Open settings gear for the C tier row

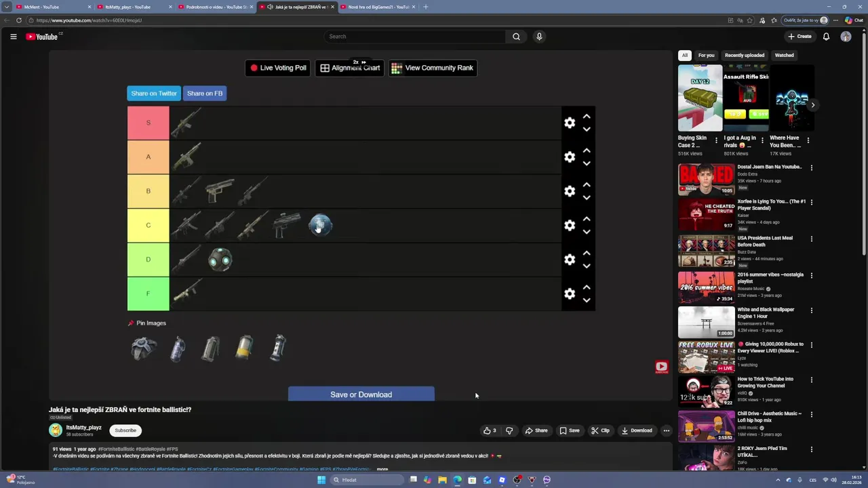click(570, 225)
